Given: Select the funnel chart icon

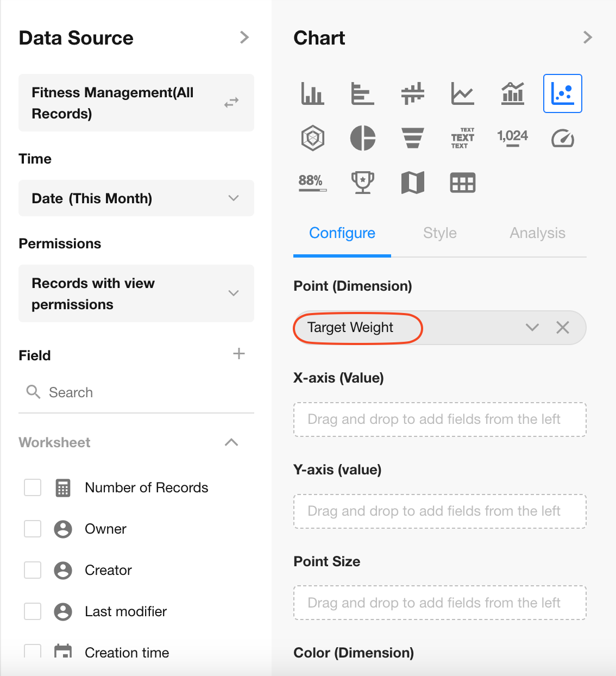Looking at the screenshot, I should 413,138.
